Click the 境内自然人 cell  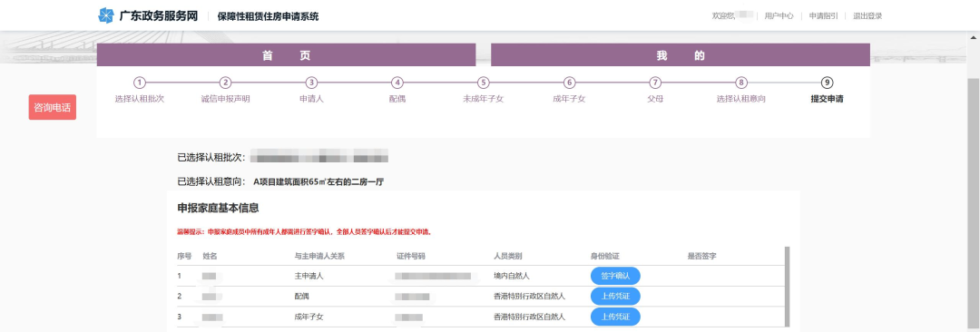point(512,276)
